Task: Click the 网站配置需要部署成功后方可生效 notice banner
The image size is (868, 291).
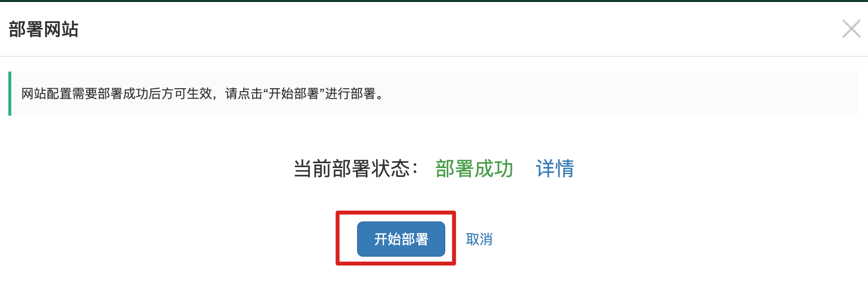Action: click(x=434, y=94)
